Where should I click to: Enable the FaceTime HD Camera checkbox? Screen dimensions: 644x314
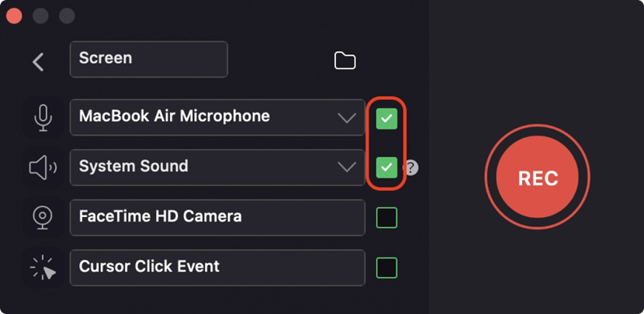point(386,218)
